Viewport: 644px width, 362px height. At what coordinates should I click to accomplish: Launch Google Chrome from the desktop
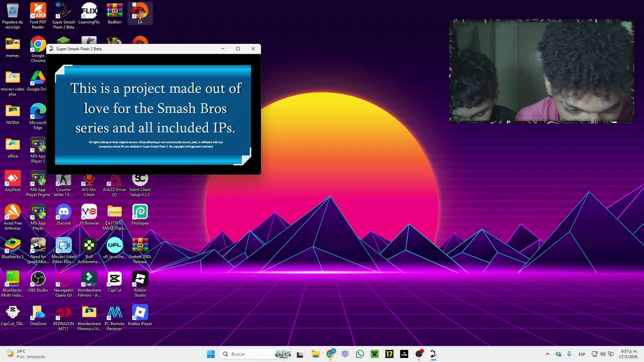pos(38,50)
